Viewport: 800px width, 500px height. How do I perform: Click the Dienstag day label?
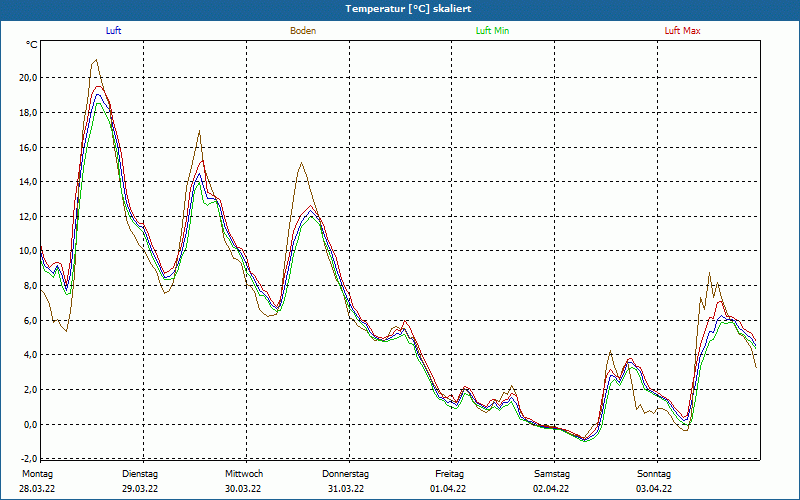(x=140, y=474)
